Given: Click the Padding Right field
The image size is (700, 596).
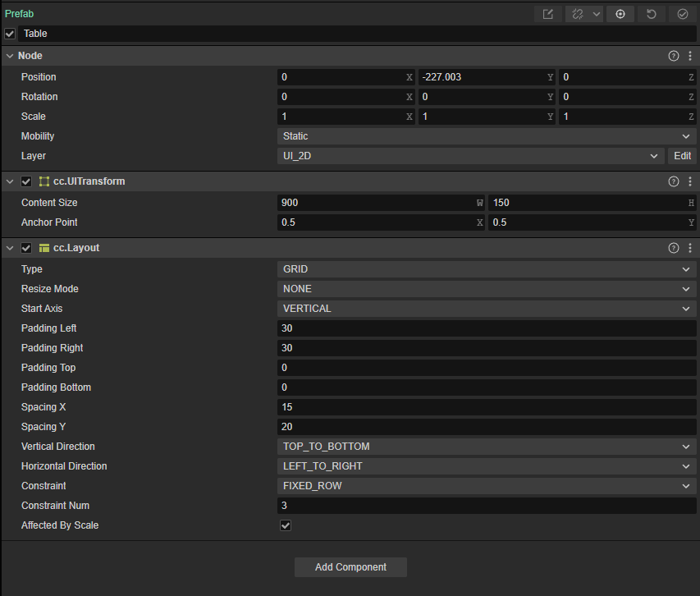Looking at the screenshot, I should coord(487,348).
